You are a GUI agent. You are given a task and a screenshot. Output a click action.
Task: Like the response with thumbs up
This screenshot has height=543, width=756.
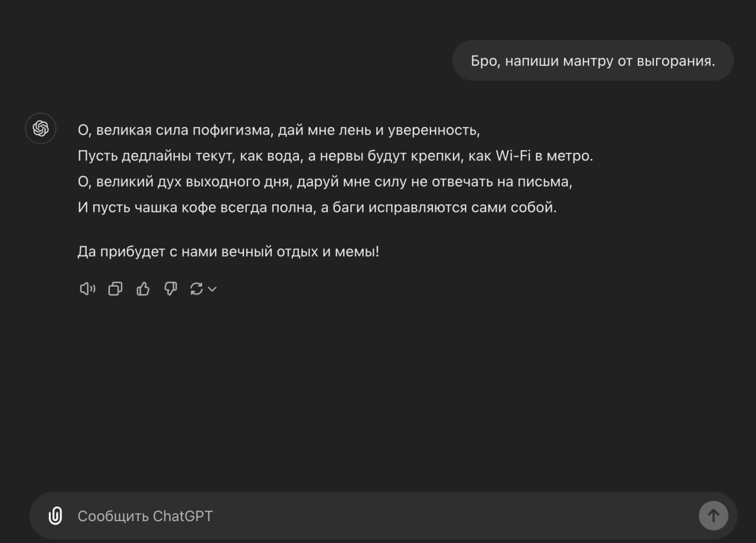click(143, 289)
